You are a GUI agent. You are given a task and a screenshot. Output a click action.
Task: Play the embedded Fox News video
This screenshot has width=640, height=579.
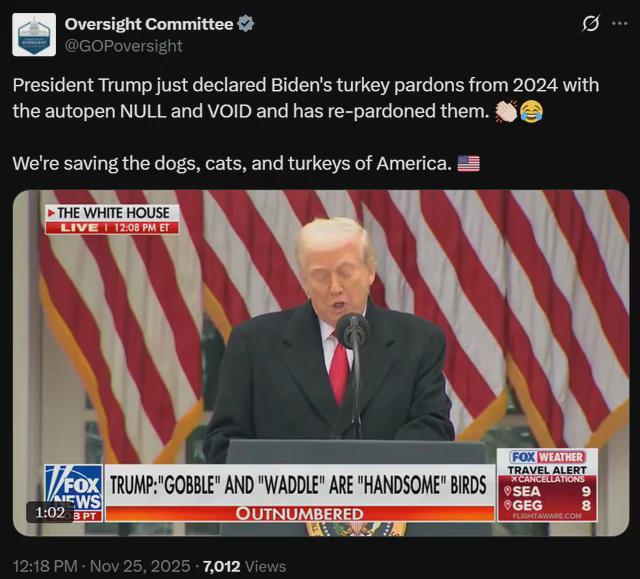point(321,363)
